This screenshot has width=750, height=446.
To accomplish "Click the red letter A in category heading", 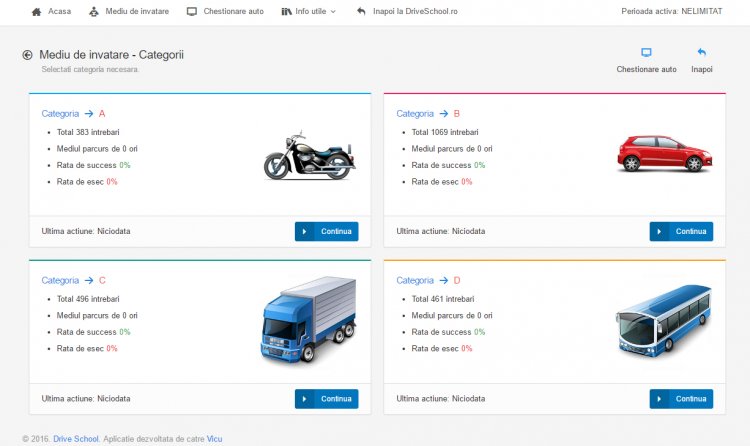I will [x=102, y=113].
